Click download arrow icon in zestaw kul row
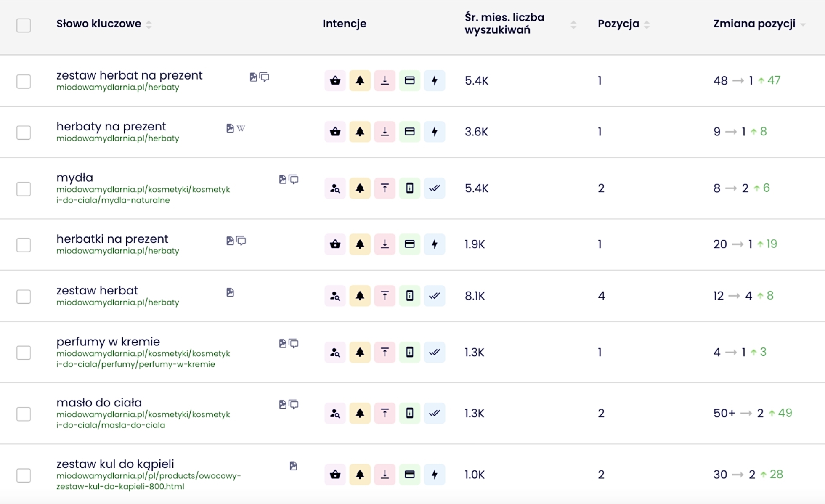 point(385,475)
